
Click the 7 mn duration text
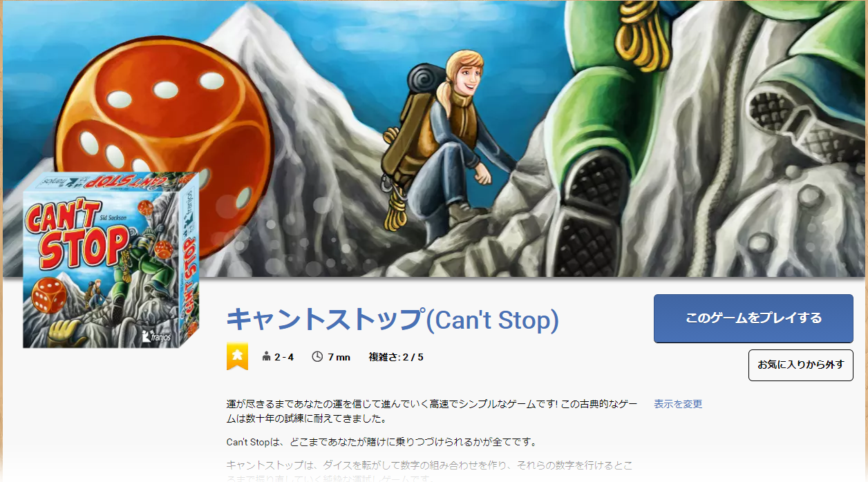[339, 357]
